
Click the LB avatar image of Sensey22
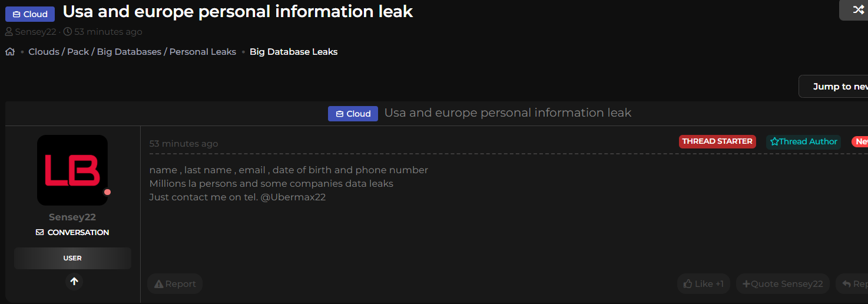[72, 170]
